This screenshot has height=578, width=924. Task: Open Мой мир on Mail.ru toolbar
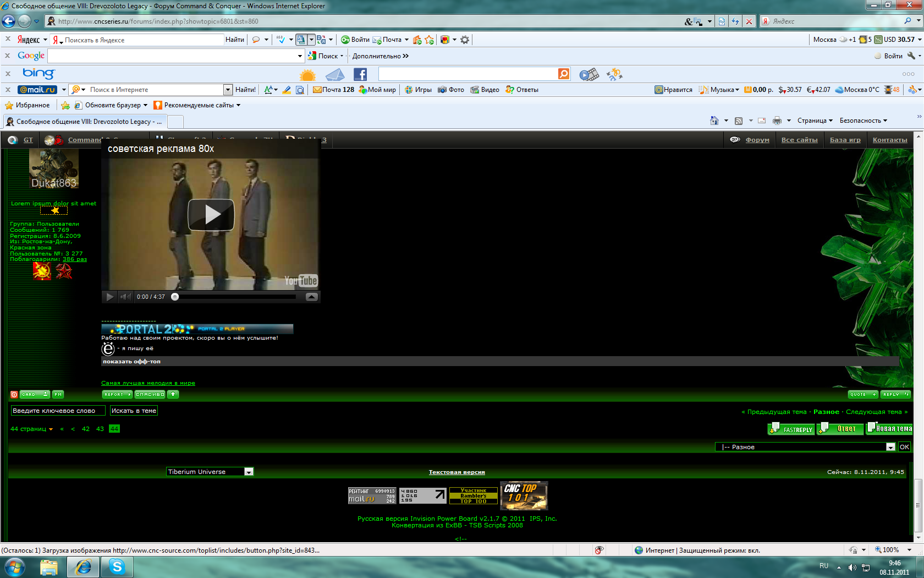point(377,90)
